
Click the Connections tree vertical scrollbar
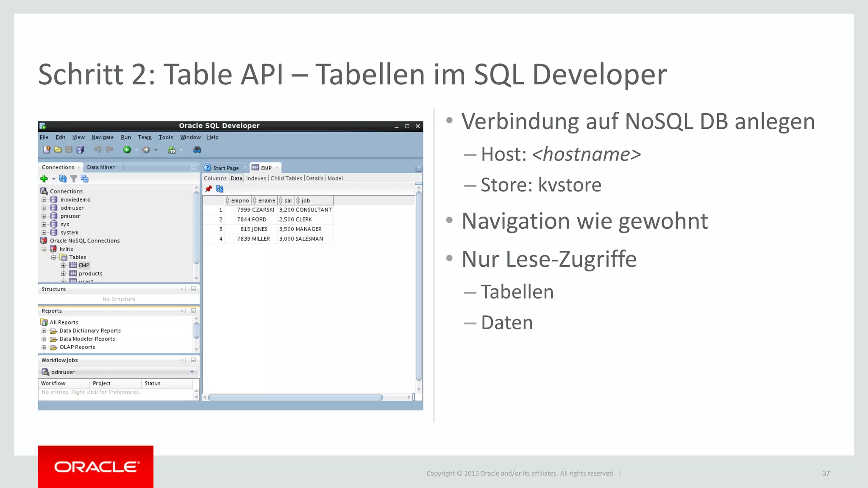coord(196,227)
